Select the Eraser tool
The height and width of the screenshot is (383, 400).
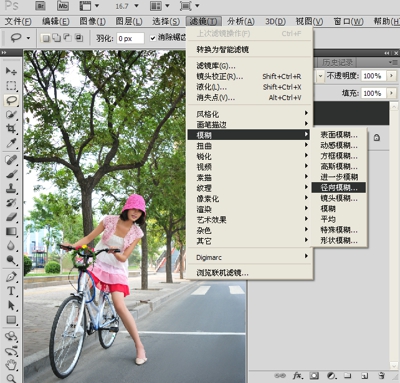(x=11, y=217)
